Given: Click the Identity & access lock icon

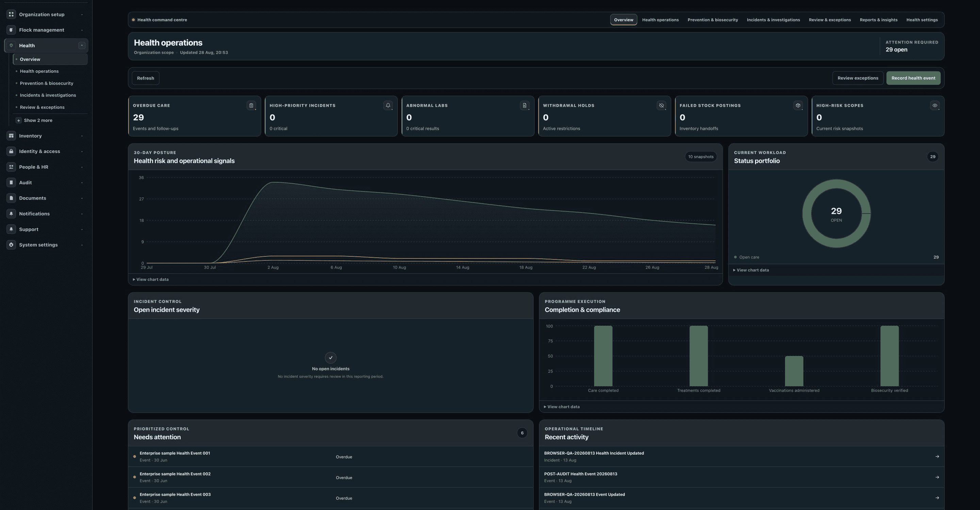Looking at the screenshot, I should (11, 151).
